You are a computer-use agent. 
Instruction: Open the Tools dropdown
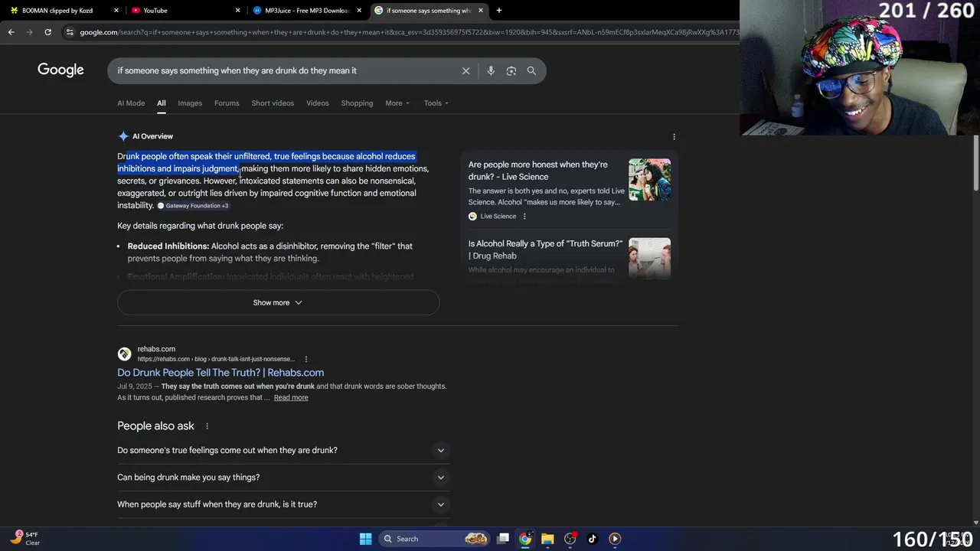(436, 103)
